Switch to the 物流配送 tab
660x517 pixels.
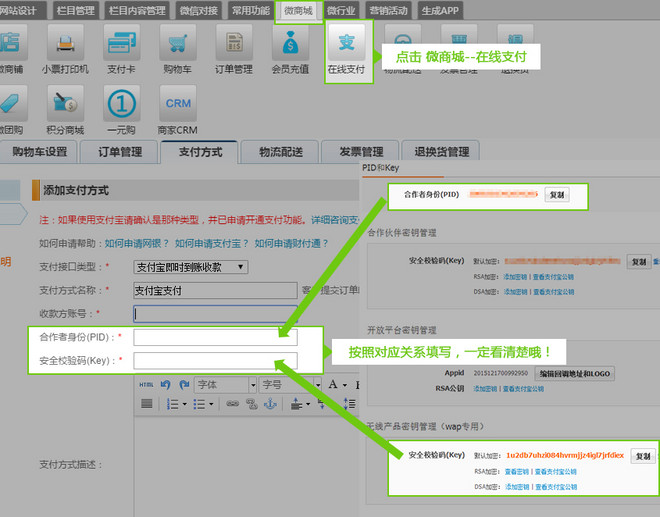pos(283,152)
